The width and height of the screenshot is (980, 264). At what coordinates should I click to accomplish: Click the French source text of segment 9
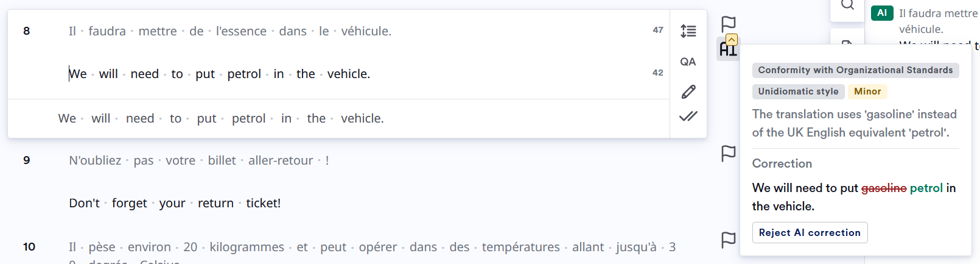[x=199, y=160]
